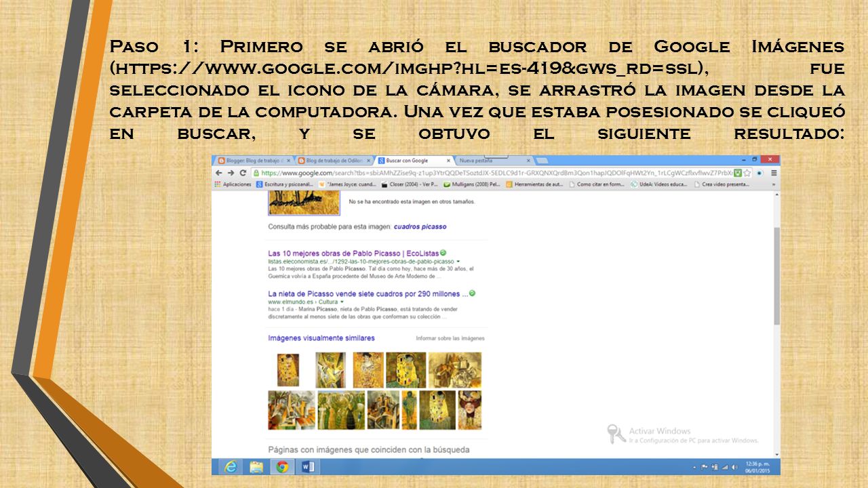Switch to the Blogger: Blog de trabajo tab

254,161
